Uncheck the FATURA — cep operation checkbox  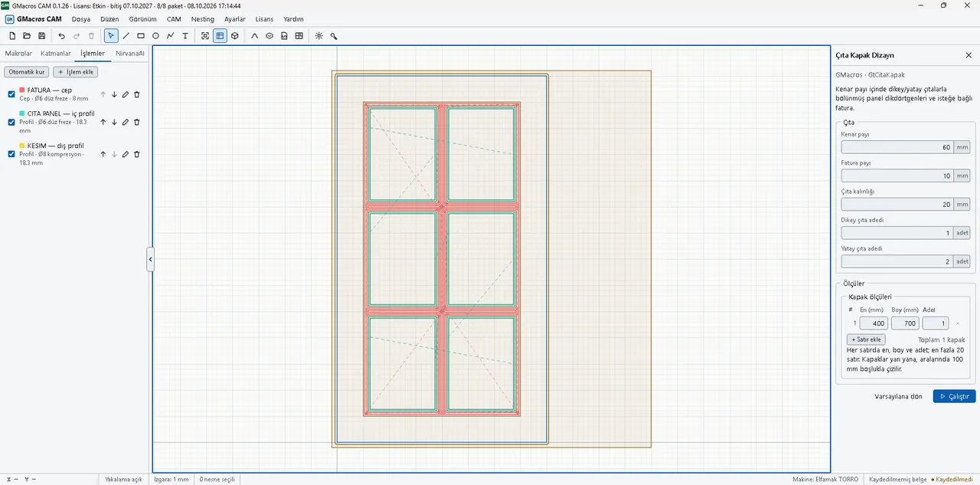click(11, 94)
